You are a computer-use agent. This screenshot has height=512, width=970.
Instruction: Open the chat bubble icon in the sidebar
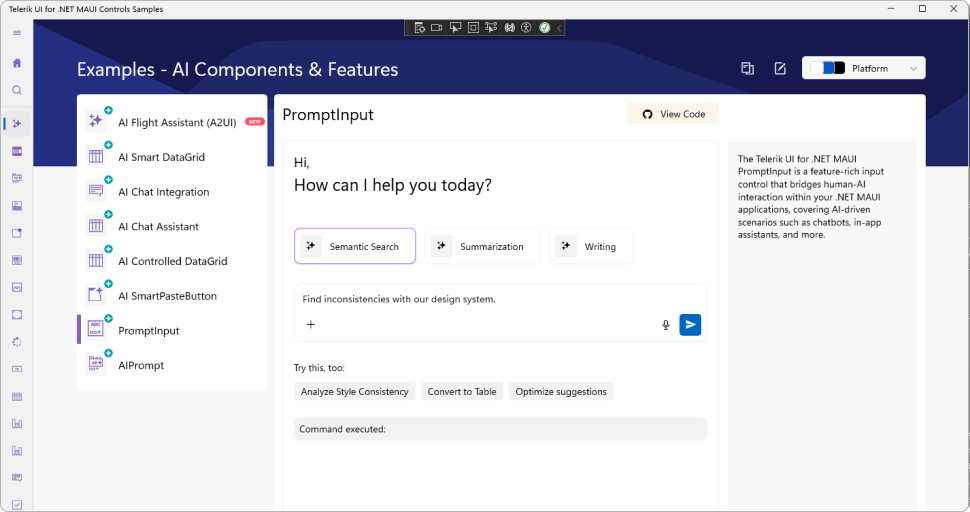(17, 477)
